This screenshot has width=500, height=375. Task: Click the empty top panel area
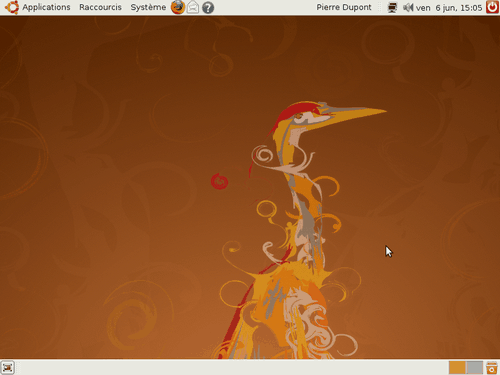(265, 7)
